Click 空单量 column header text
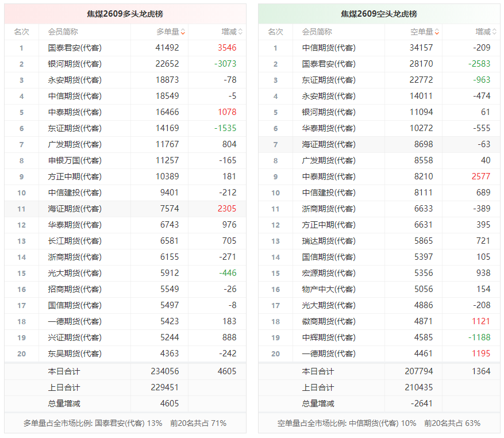This screenshot has height=438, width=504. 421,32
